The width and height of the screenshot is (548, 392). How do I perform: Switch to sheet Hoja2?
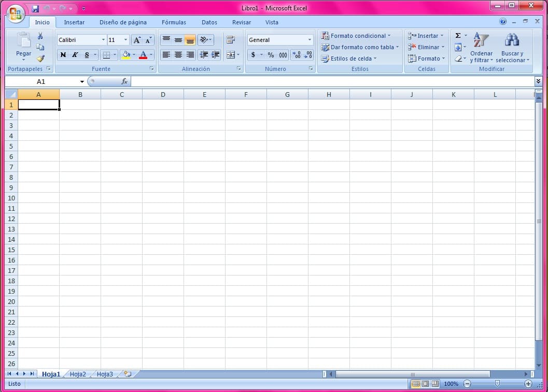click(x=78, y=374)
